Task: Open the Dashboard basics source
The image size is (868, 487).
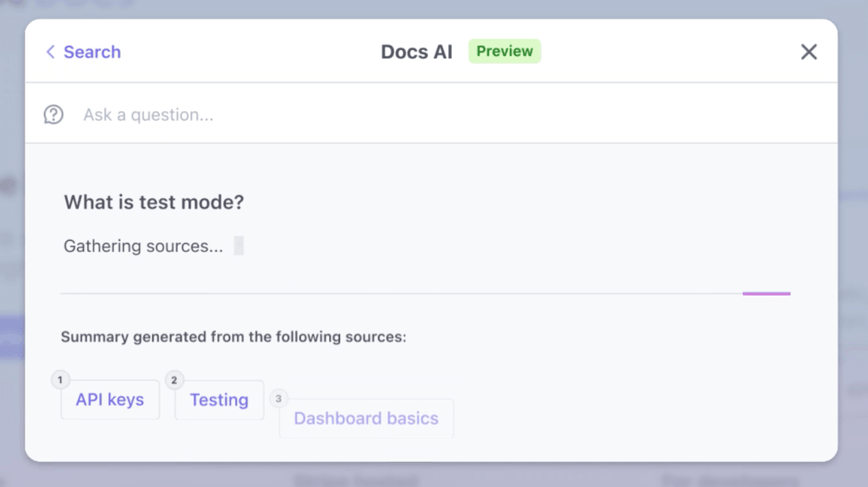Action: coord(366,418)
